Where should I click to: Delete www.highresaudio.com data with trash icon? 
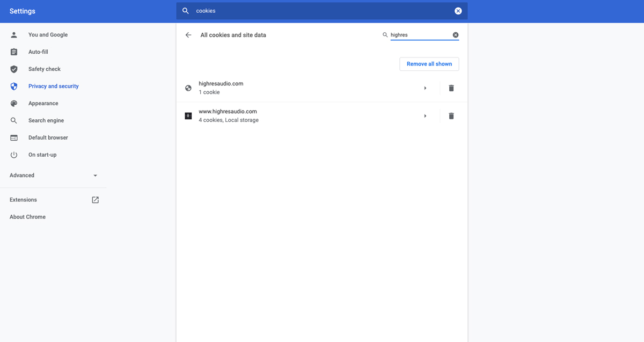[x=451, y=116]
